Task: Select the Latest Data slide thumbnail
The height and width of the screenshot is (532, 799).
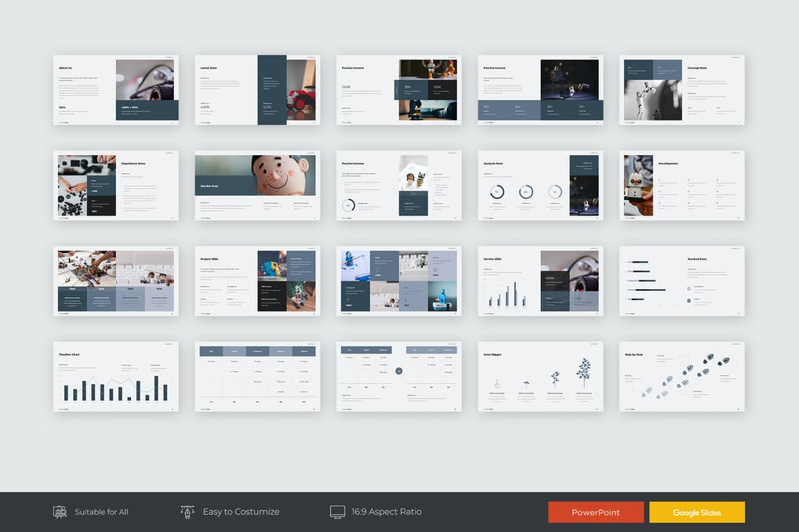Action: point(257,90)
